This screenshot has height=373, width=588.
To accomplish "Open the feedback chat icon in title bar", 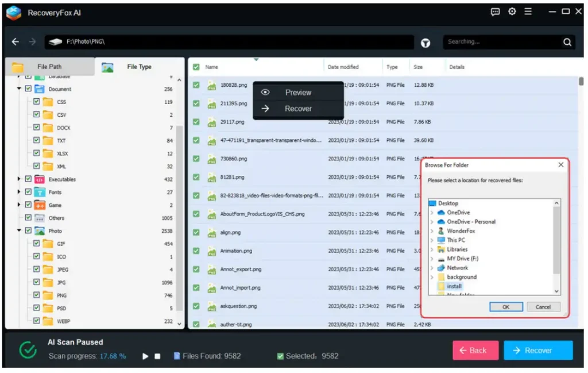I will pyautogui.click(x=495, y=12).
